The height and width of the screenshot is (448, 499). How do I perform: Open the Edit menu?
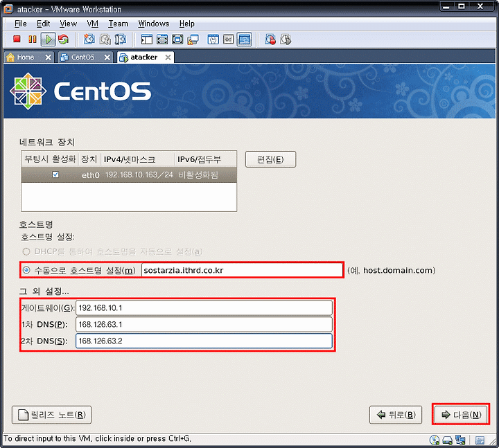click(x=43, y=24)
